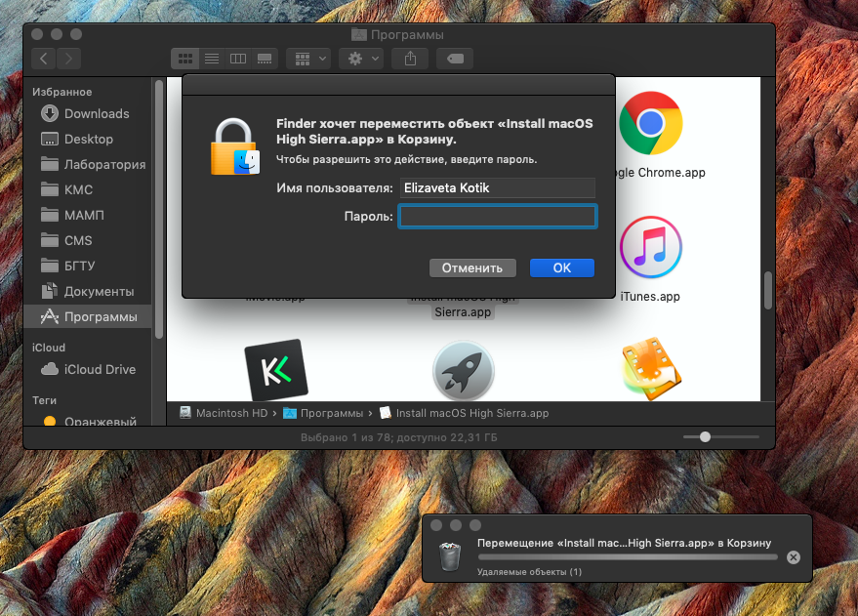
Task: Click Install macOS High Sierra.app in path bar
Action: (472, 413)
